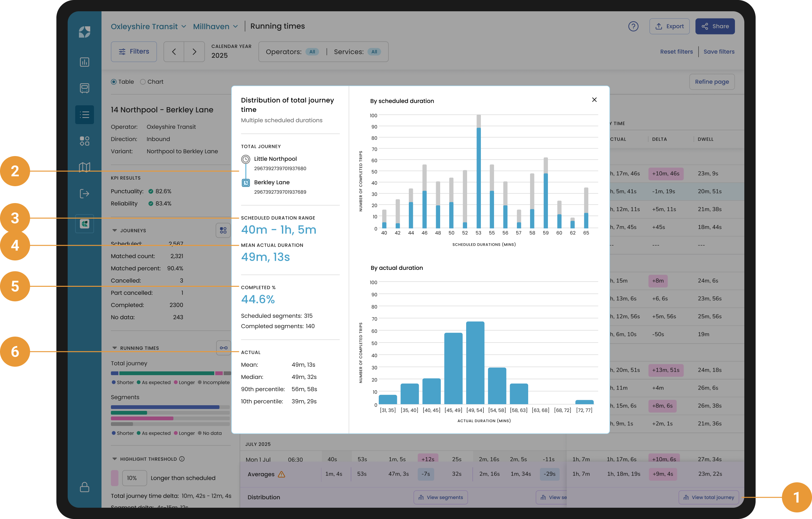Open the bus icon in sidebar
The image size is (812, 519).
84,88
